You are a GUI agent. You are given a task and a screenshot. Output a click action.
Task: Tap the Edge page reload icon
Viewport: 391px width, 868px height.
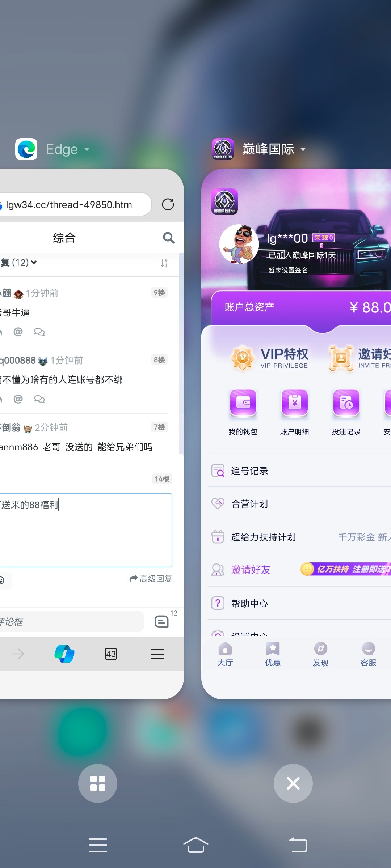[168, 204]
